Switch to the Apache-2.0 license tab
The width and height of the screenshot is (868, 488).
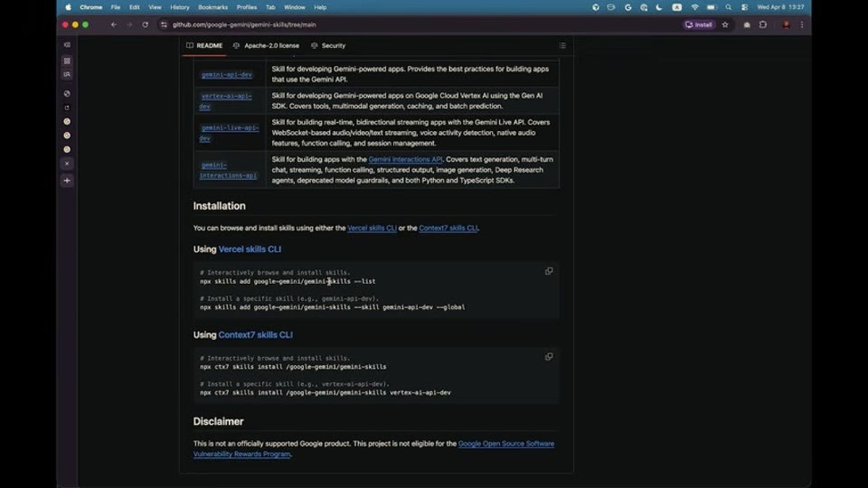266,46
